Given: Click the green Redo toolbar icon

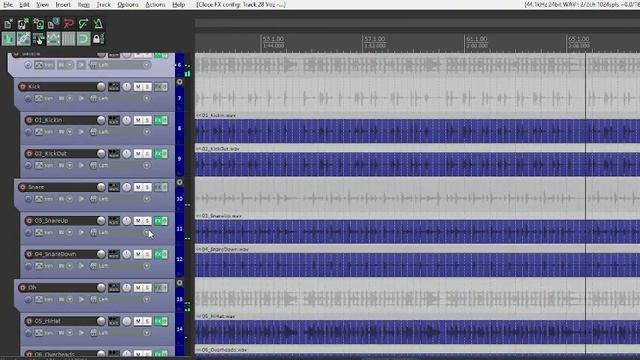Looking at the screenshot, I should 84,24.
